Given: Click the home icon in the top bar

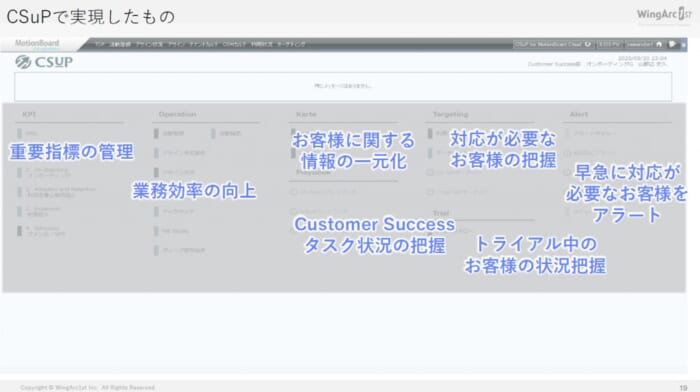Looking at the screenshot, I should (659, 44).
